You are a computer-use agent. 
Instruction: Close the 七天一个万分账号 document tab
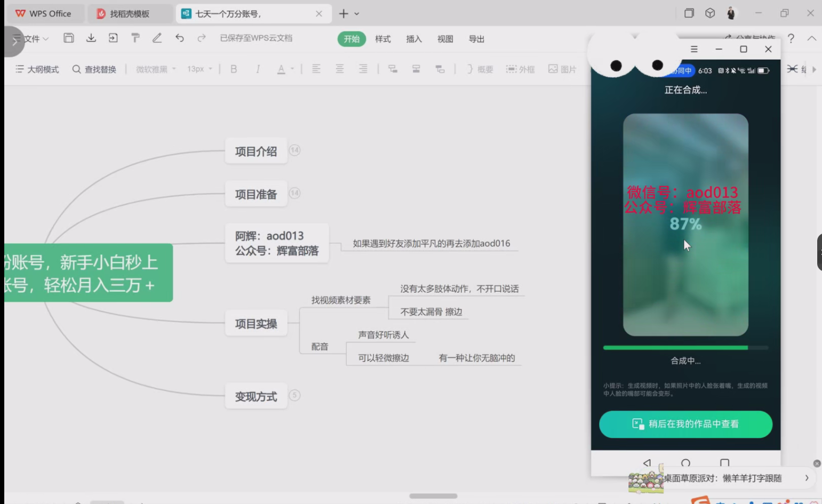click(x=319, y=14)
